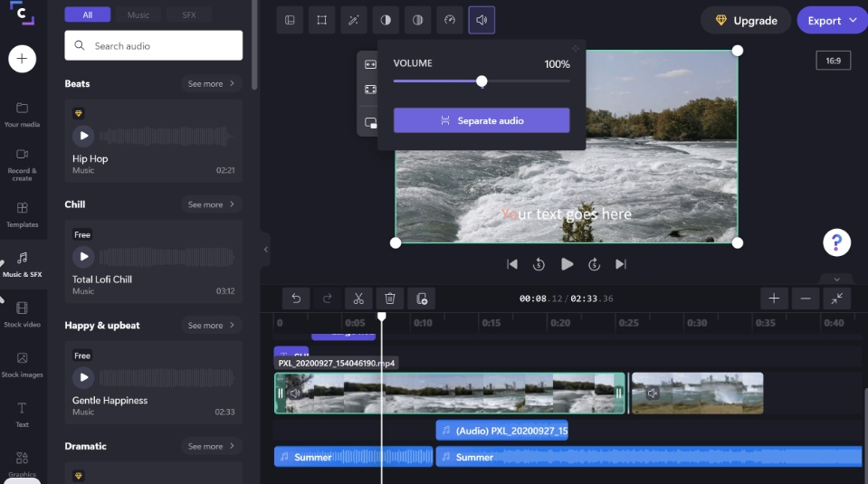Open the fade tool icon
This screenshot has width=868, height=484.
tap(417, 21)
